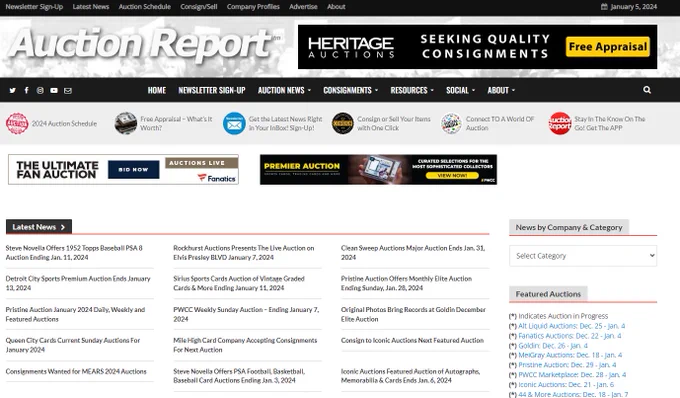Image resolution: width=680 pixels, height=398 pixels.
Task: Open Stay In The Know app link
Action: click(x=610, y=123)
